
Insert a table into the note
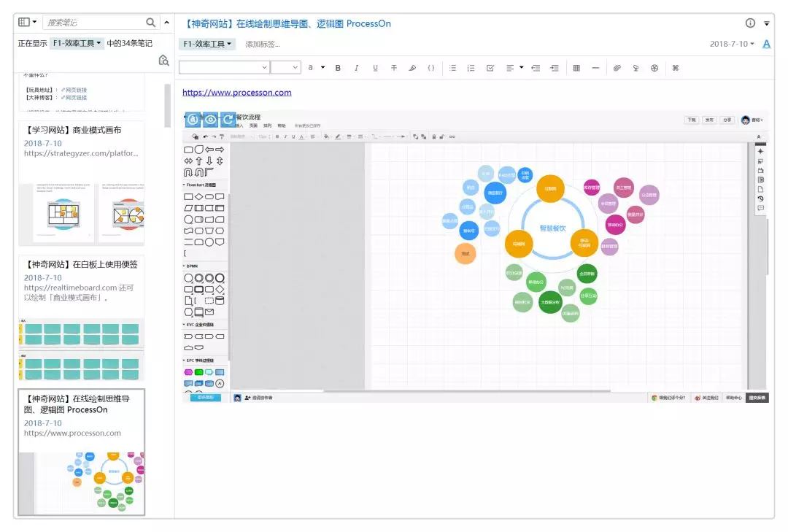pos(576,68)
